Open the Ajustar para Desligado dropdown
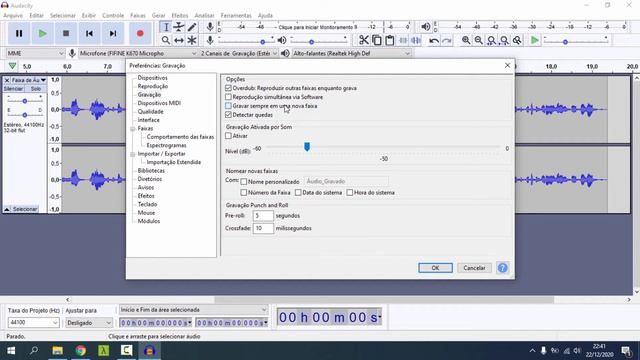 pos(89,322)
